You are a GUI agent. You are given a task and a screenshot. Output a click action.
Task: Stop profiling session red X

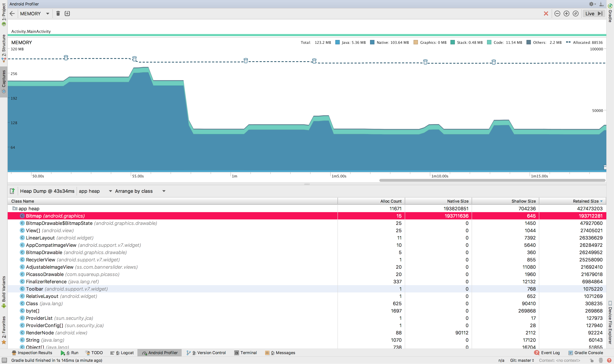[x=546, y=14]
